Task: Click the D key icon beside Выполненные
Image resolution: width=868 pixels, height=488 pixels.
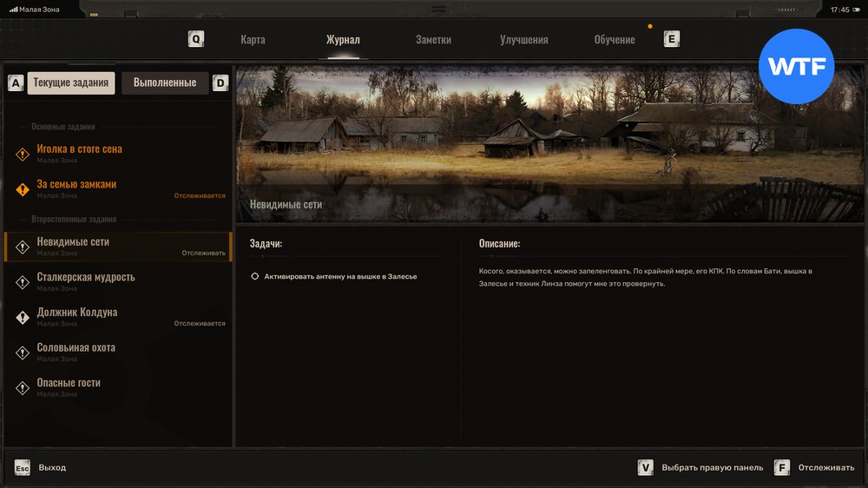Action: coord(220,83)
